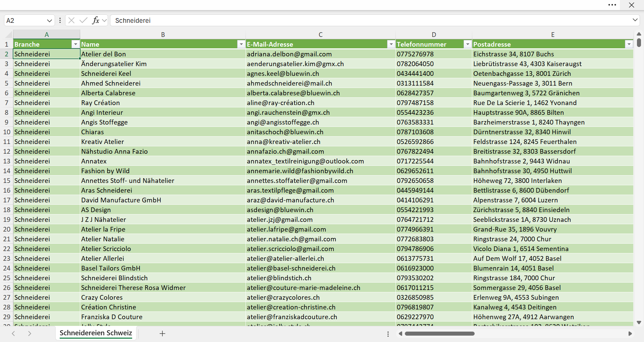Open the Branche column filter dropdown
Viewport: 644px width, 342px height.
pos(75,44)
